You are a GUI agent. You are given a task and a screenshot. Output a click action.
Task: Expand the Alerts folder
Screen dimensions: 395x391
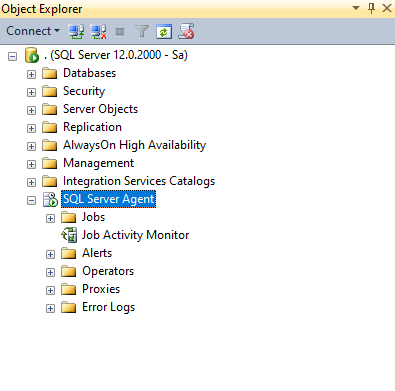pos(50,254)
